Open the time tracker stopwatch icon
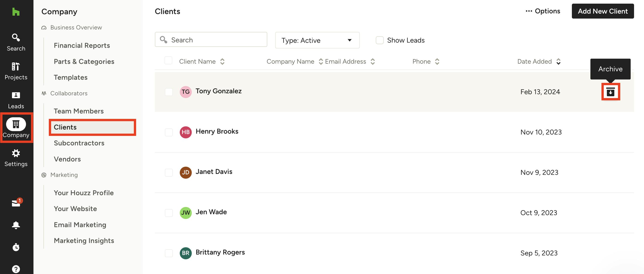 click(16, 247)
